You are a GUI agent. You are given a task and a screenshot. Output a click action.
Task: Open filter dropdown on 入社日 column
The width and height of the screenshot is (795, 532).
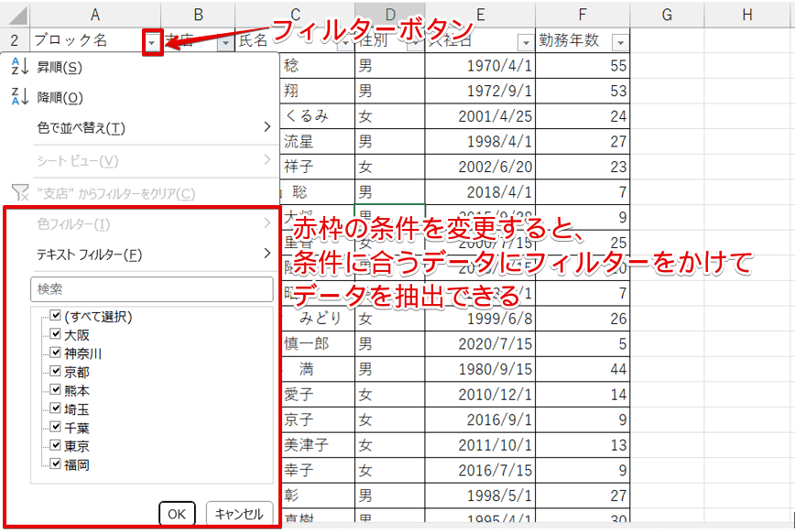point(525,42)
